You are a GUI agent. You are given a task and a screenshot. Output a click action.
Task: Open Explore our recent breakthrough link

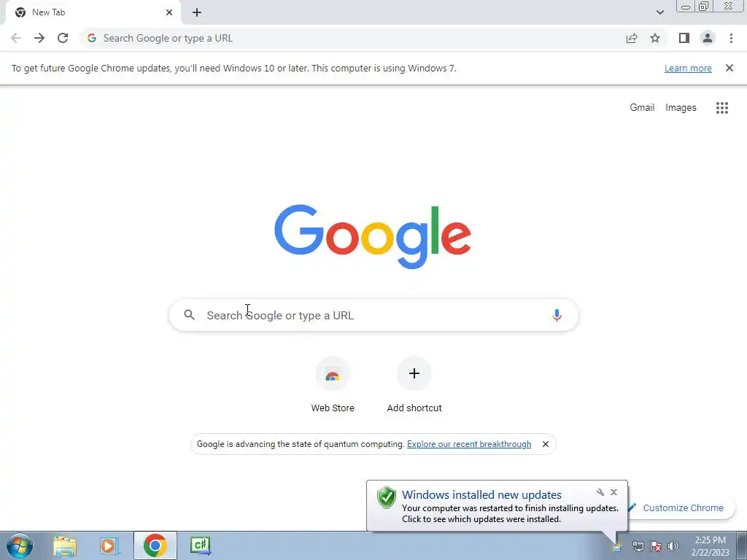click(x=469, y=444)
